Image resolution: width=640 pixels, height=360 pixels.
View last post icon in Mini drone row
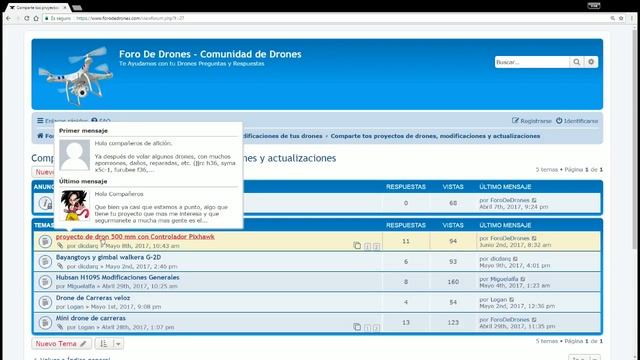[x=534, y=320]
